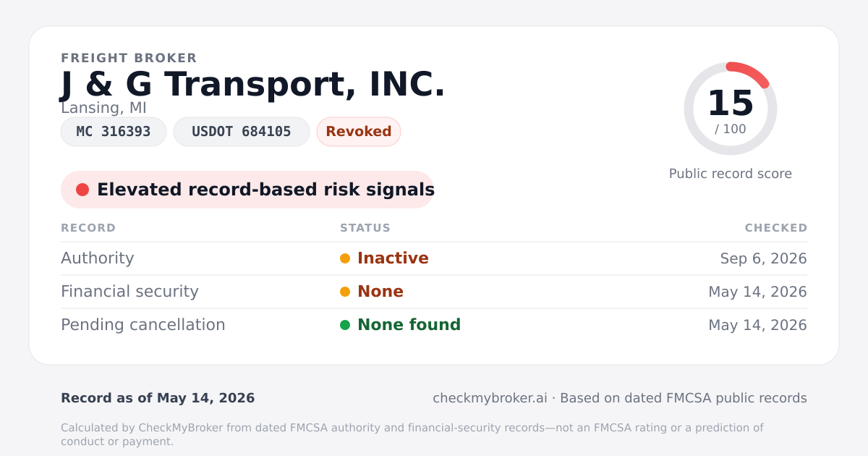Click the circular score gauge showing 15
The height and width of the screenshot is (456, 868).
[731, 109]
